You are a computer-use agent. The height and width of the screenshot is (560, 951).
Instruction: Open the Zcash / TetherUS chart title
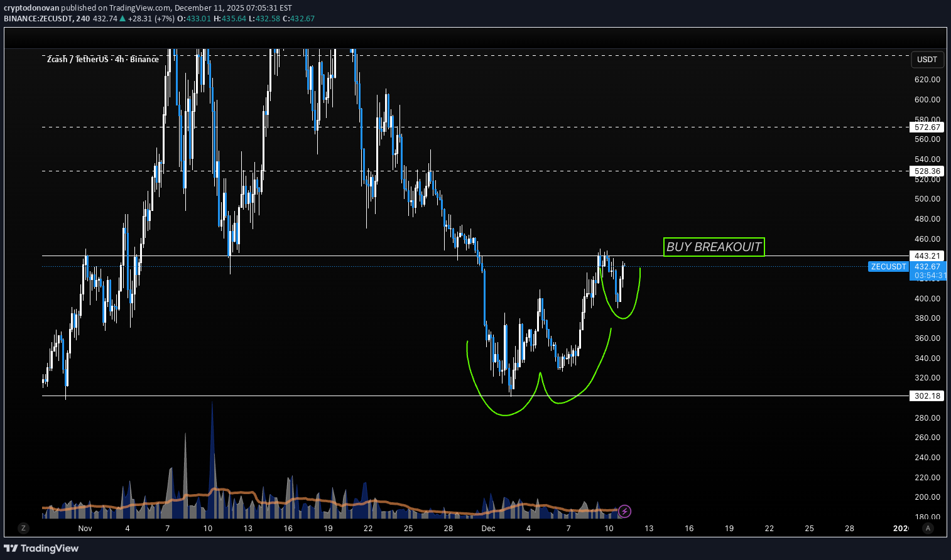point(103,59)
